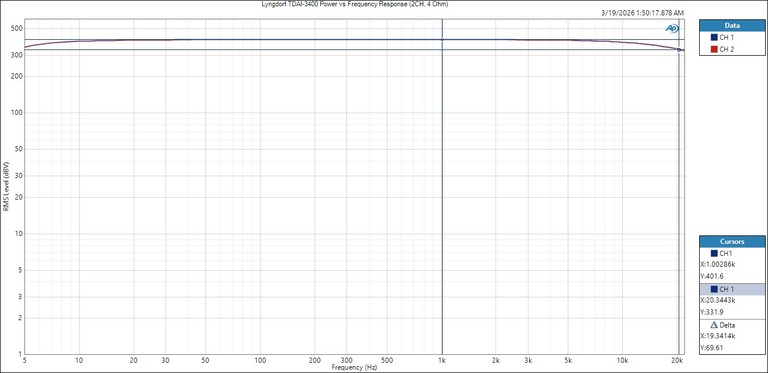This screenshot has width=768, height=373.
Task: Click the cursor marker near 20k on the curve
Action: click(678, 49)
